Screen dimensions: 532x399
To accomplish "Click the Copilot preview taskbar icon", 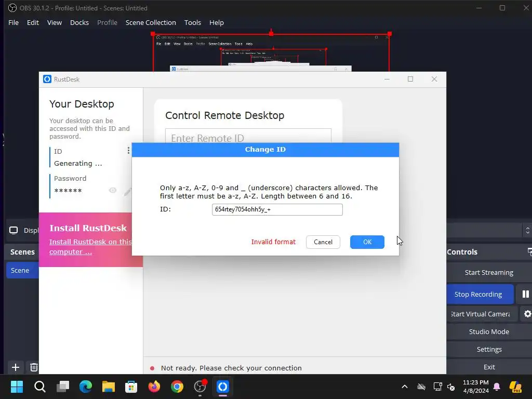I will [515, 387].
